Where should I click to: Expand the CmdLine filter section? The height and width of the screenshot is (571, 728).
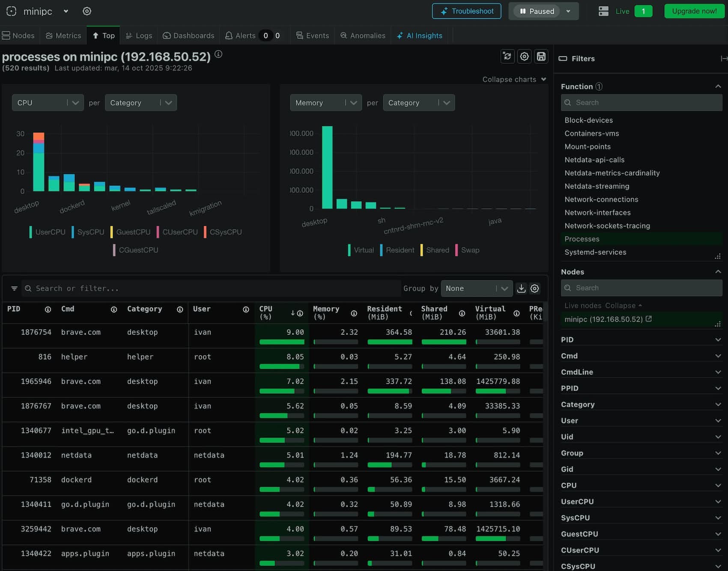[641, 372]
